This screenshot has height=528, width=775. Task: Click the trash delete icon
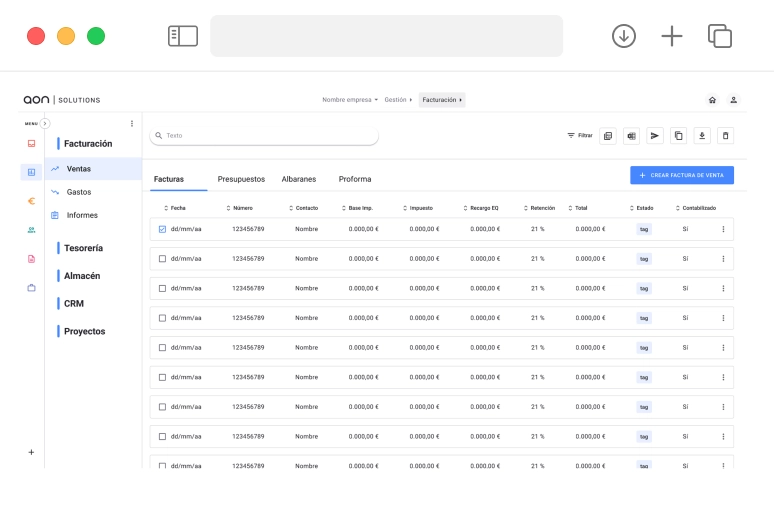[726, 135]
